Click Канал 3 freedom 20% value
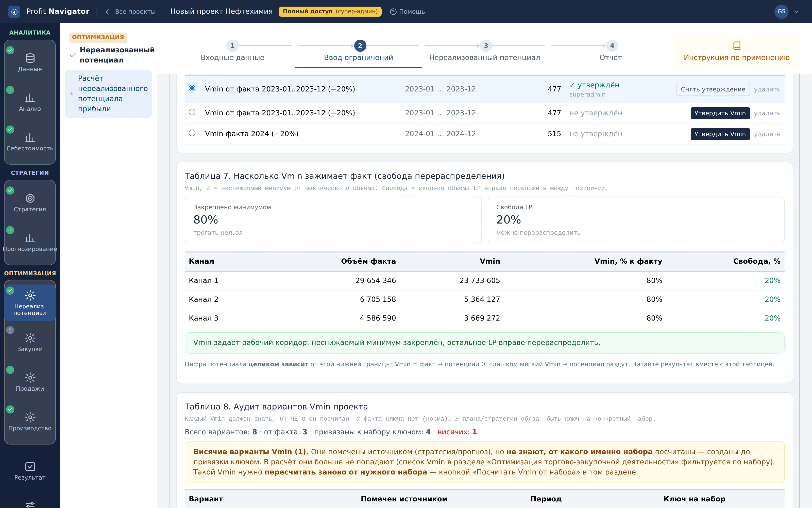This screenshot has width=812, height=508. click(x=772, y=318)
